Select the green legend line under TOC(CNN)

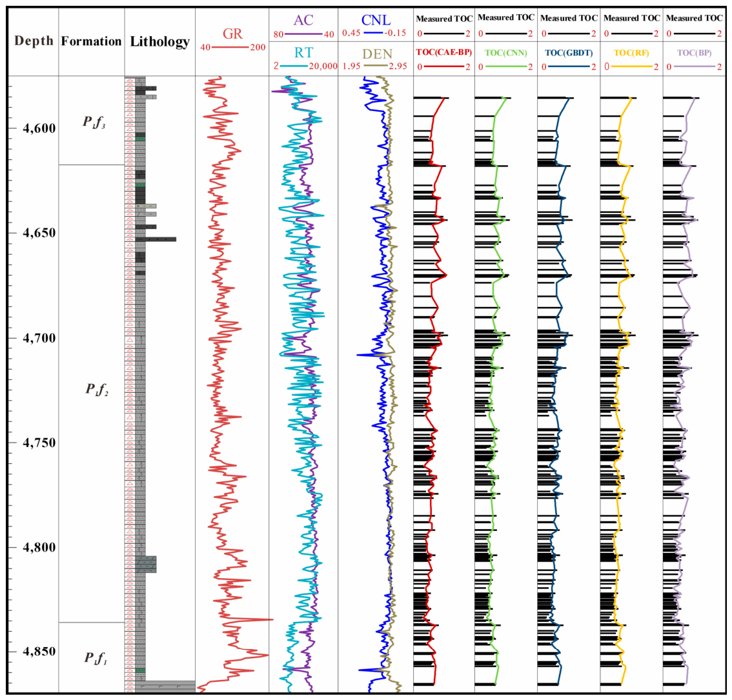(506, 66)
